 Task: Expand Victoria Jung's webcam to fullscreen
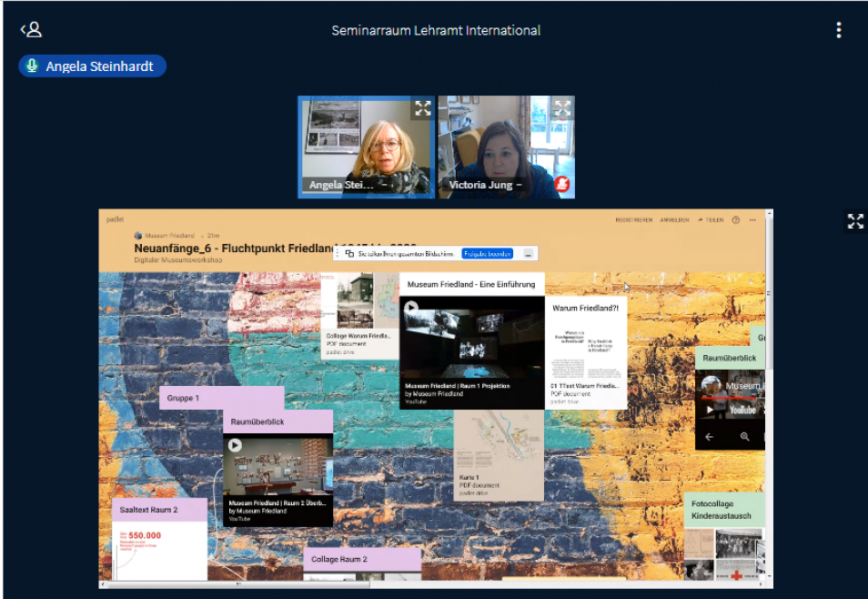tap(562, 108)
